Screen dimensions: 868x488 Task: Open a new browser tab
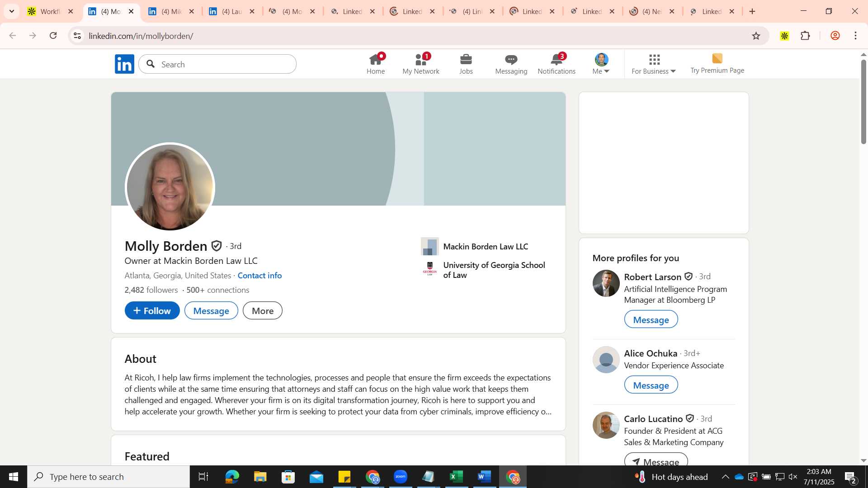click(x=752, y=11)
